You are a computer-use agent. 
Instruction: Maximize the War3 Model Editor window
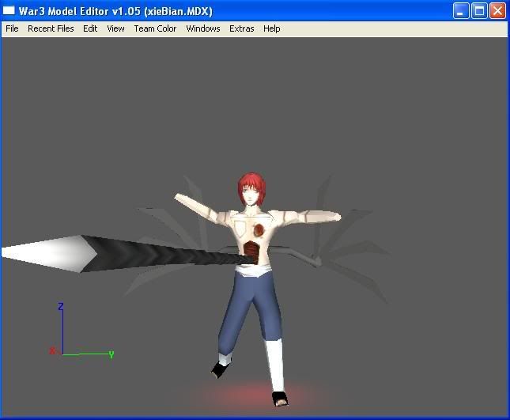(479, 11)
